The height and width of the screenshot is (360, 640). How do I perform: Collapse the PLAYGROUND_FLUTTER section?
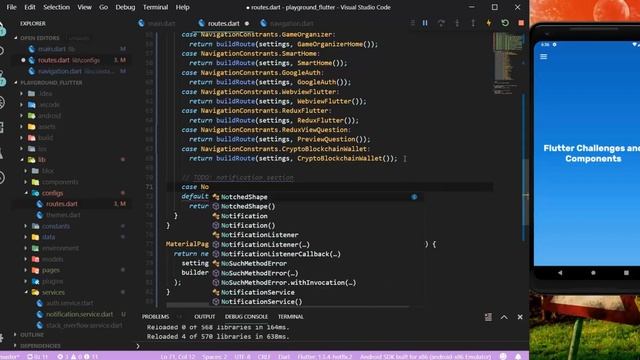coord(51,82)
